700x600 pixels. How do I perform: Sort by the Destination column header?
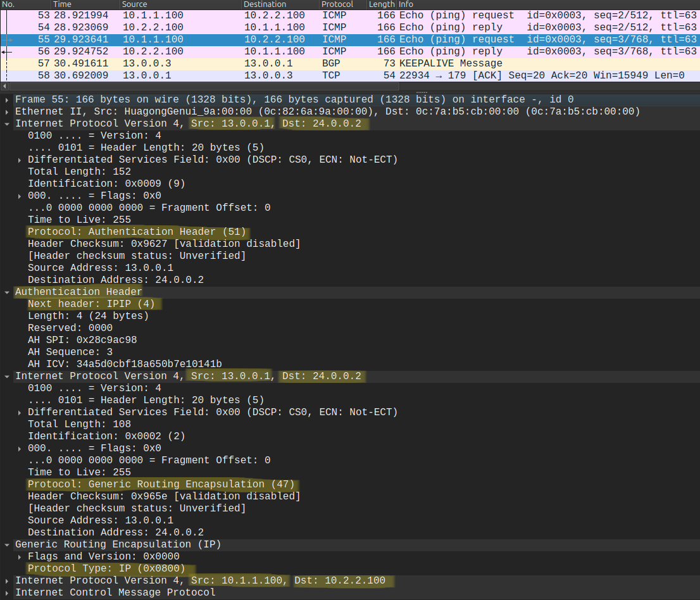click(280, 4)
